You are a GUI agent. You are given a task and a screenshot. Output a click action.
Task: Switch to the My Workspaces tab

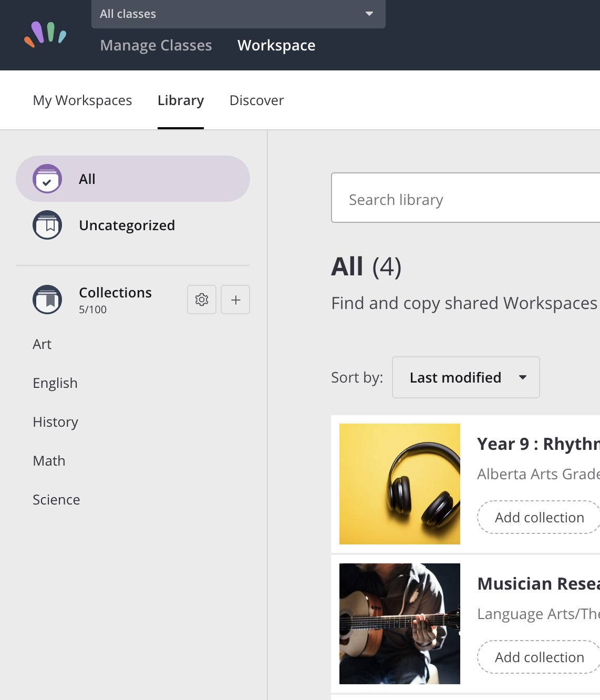pyautogui.click(x=82, y=100)
